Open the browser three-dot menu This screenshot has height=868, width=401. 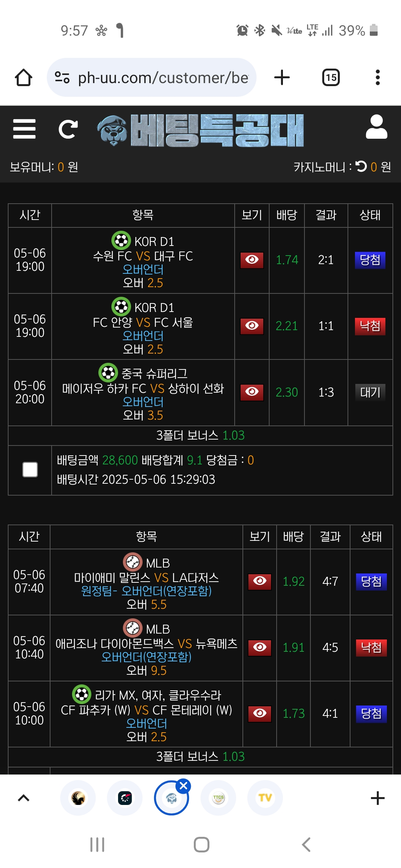[378, 78]
